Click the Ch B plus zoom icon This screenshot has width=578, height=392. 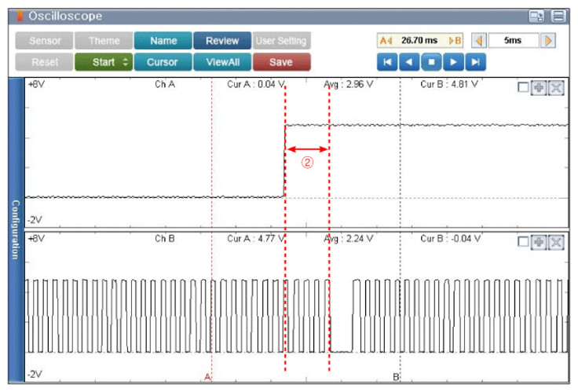click(x=539, y=242)
